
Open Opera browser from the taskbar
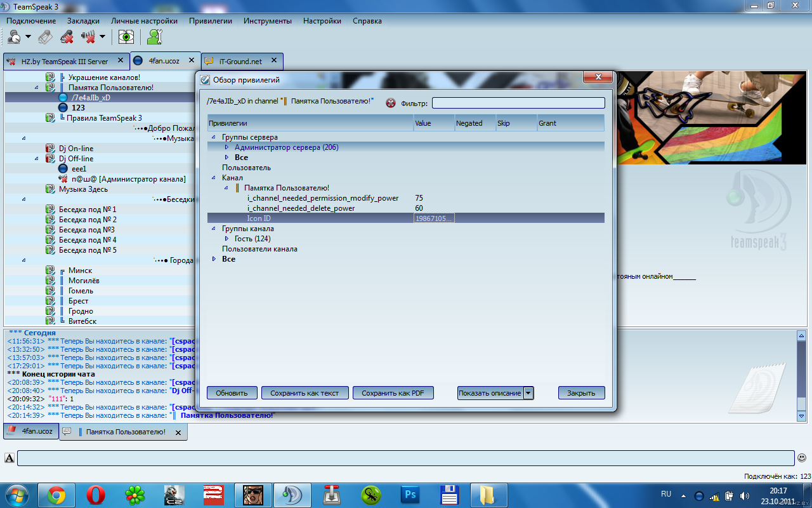96,495
